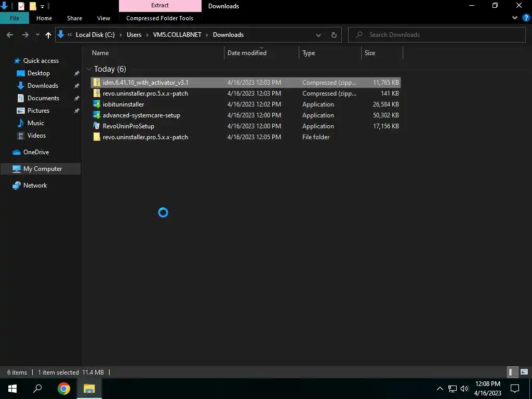The height and width of the screenshot is (399, 532).
Task: Open the File ribbon tab
Action: point(15,18)
